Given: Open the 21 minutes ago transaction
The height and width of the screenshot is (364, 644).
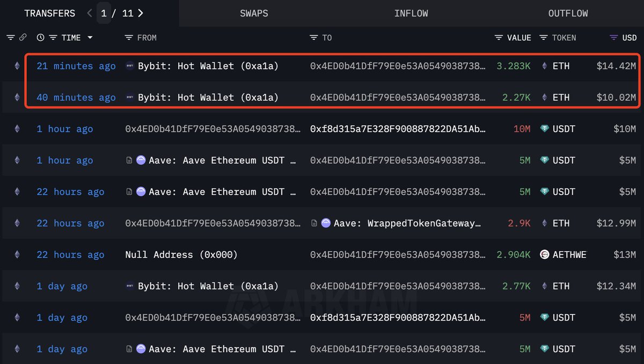Looking at the screenshot, I should pyautogui.click(x=76, y=66).
